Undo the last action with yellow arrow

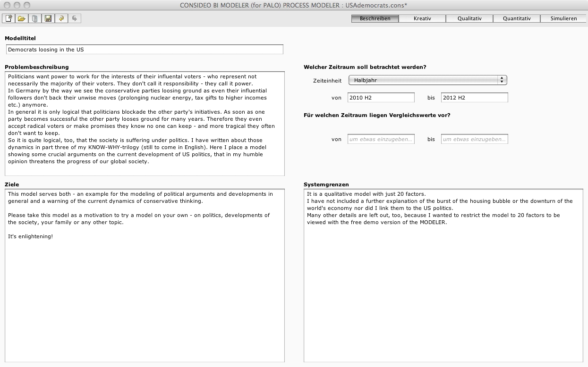[61, 18]
